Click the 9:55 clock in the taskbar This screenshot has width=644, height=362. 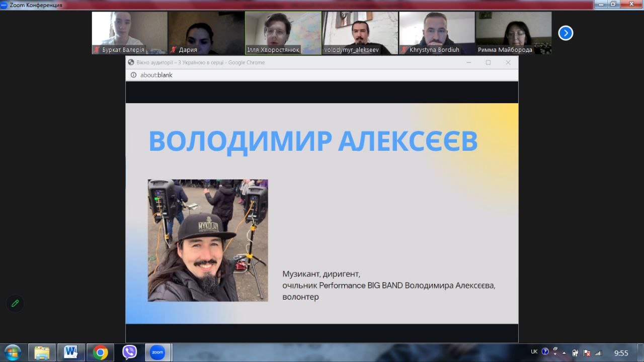[x=621, y=353]
